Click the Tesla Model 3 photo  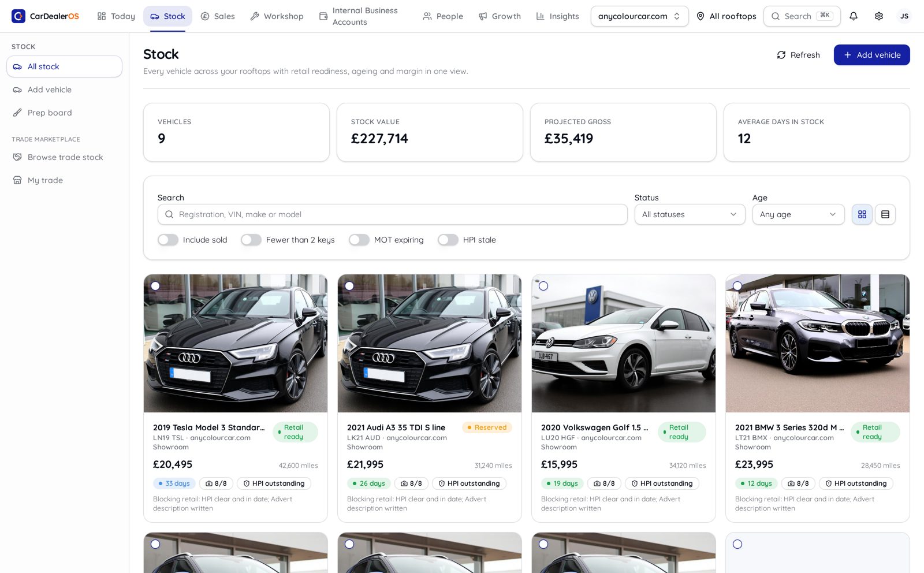pos(236,344)
